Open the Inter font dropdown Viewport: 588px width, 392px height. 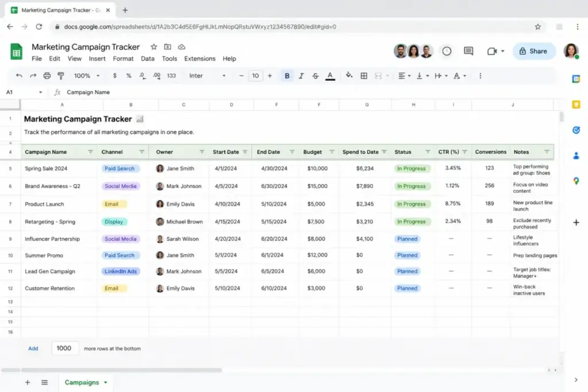(207, 76)
